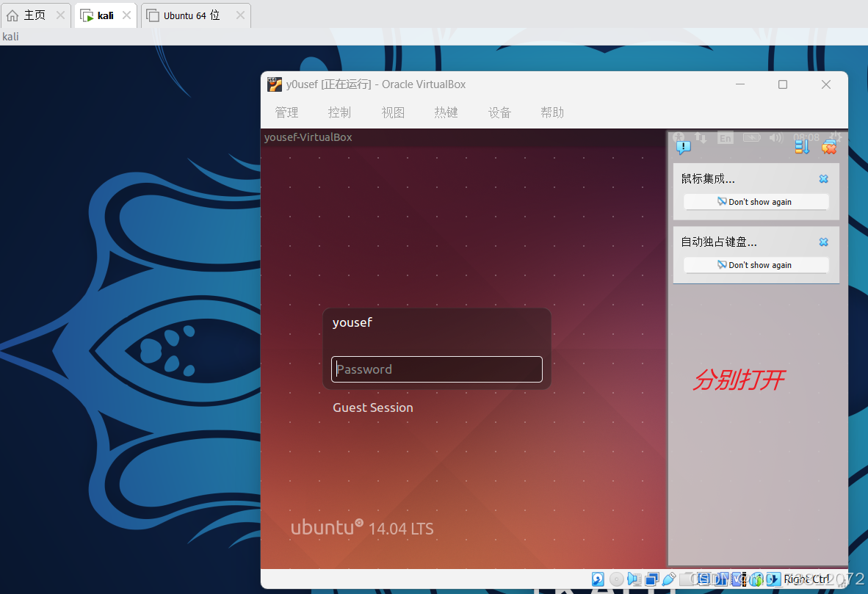Select the yousef user account

(x=352, y=322)
